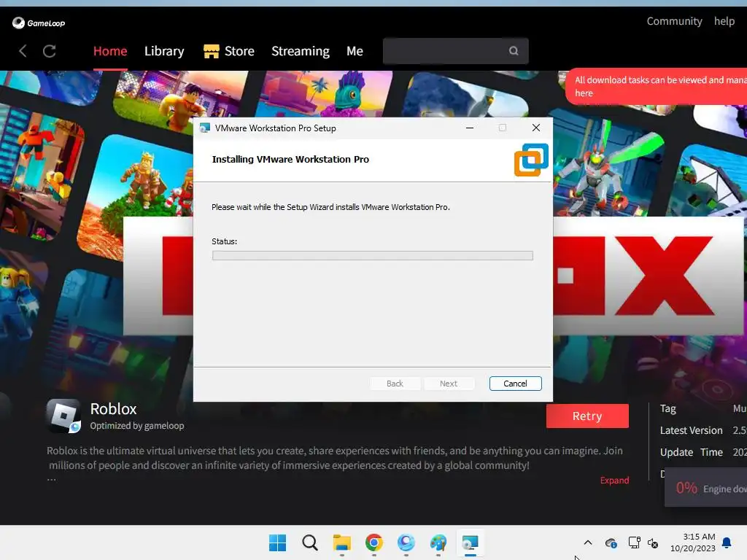Click the VMware setup title bar icon
Image resolution: width=747 pixels, height=560 pixels.
pyautogui.click(x=205, y=128)
